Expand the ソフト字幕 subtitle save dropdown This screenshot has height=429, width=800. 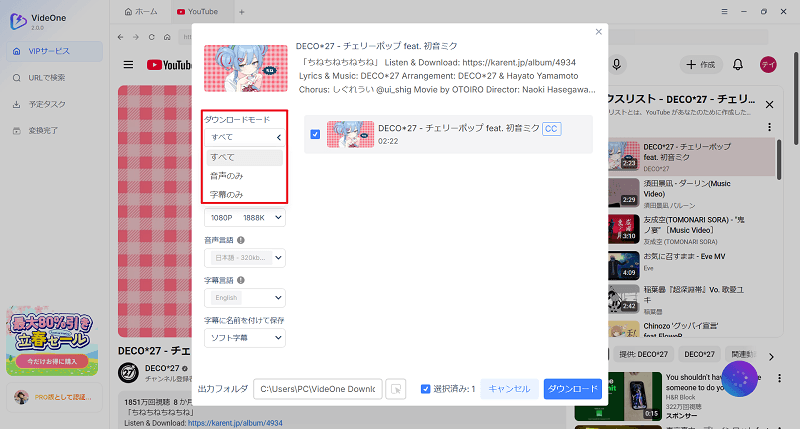245,340
